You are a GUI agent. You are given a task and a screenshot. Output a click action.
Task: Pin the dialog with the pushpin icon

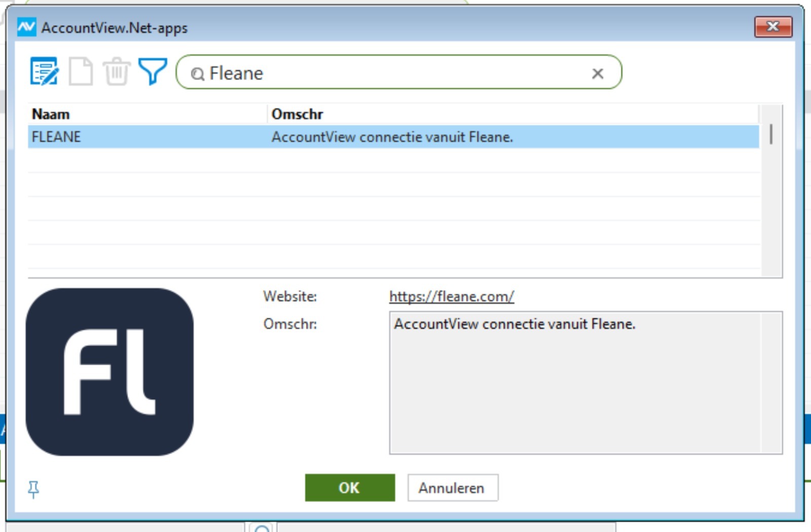click(33, 489)
